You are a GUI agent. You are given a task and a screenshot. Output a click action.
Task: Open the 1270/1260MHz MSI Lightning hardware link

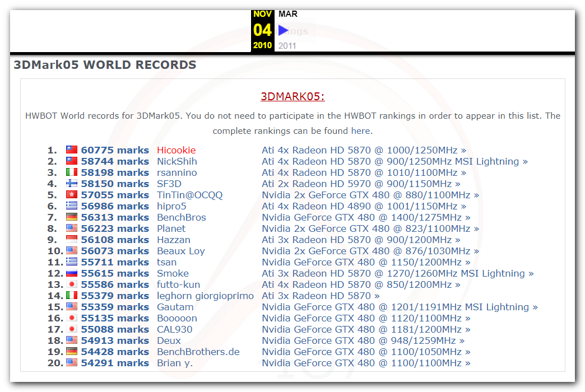click(x=398, y=273)
